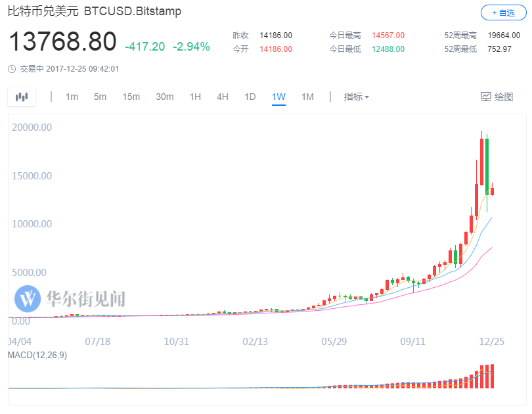Click the percent change -2.94%
Screen dimensions: 532x414
191,47
